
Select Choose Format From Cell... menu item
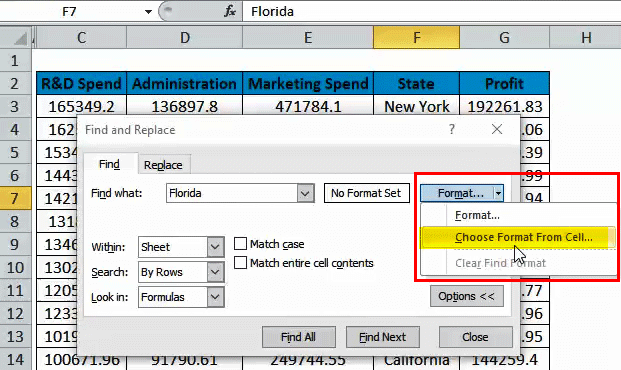click(519, 237)
